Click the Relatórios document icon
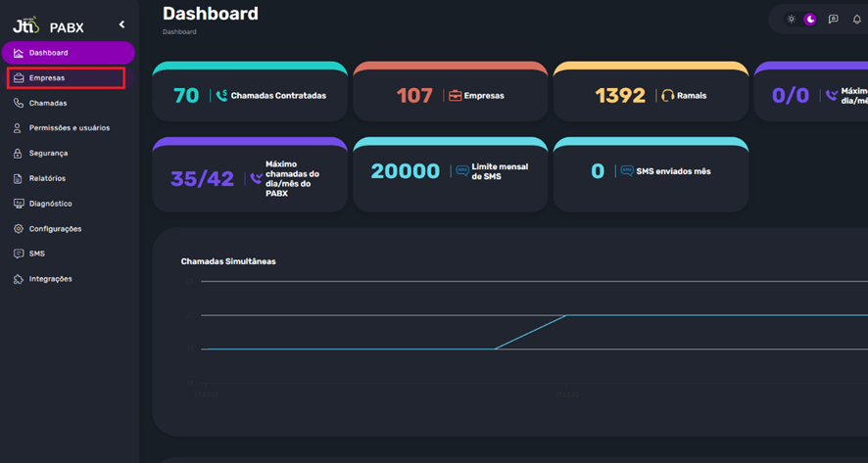868x463 pixels. (x=19, y=178)
